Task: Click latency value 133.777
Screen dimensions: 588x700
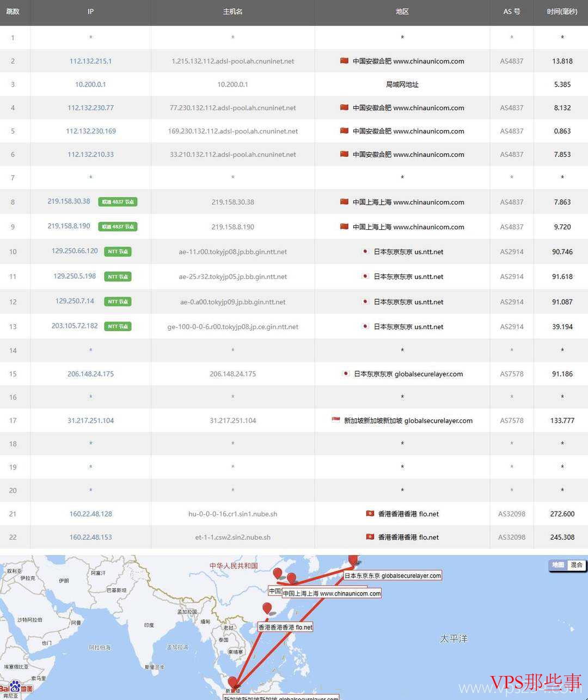Action: (x=562, y=421)
